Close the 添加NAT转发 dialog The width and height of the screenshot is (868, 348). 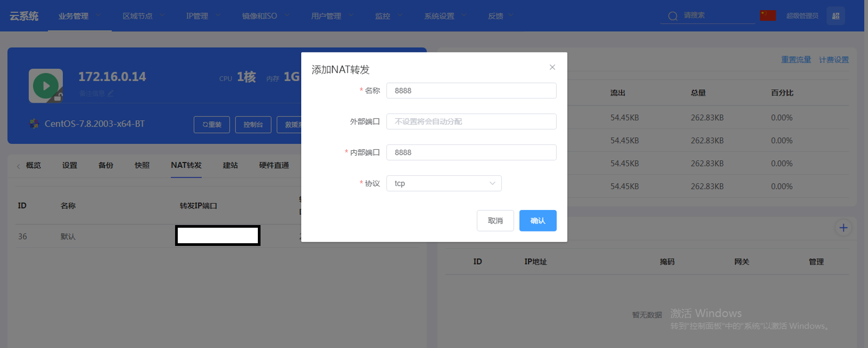(552, 67)
